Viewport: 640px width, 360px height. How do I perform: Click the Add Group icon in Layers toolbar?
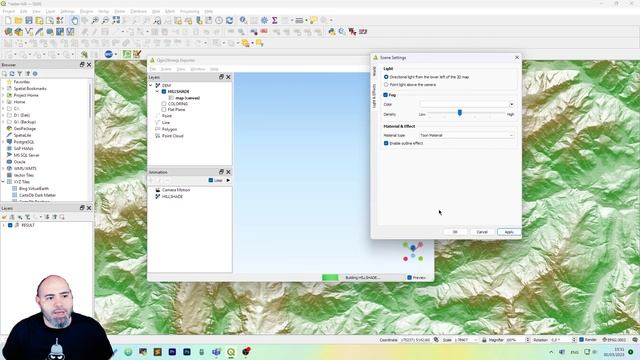(12, 217)
